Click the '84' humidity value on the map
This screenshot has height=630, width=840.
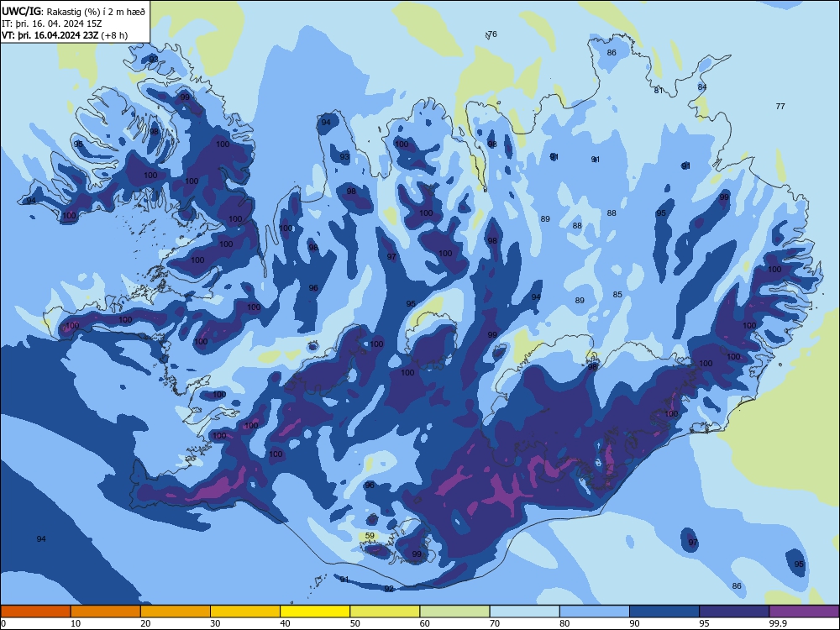click(x=702, y=87)
